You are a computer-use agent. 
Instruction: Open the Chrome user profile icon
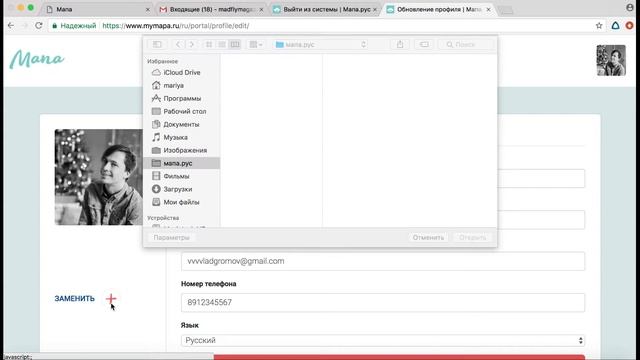click(630, 8)
